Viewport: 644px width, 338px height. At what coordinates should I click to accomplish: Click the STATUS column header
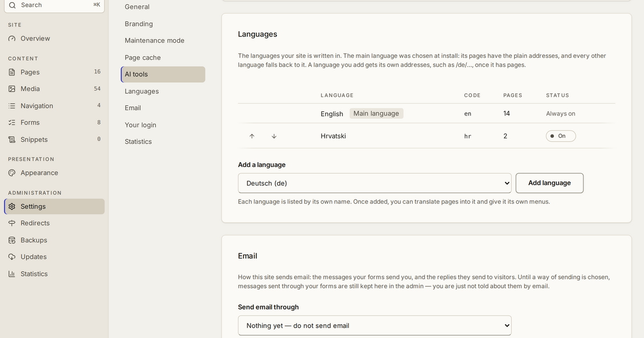[558, 95]
